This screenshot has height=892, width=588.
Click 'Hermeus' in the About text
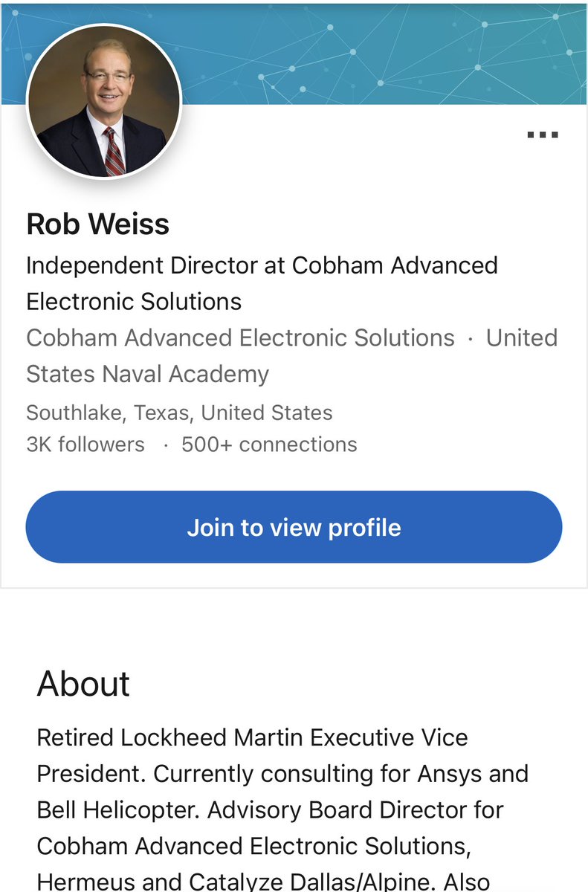pos(85,881)
